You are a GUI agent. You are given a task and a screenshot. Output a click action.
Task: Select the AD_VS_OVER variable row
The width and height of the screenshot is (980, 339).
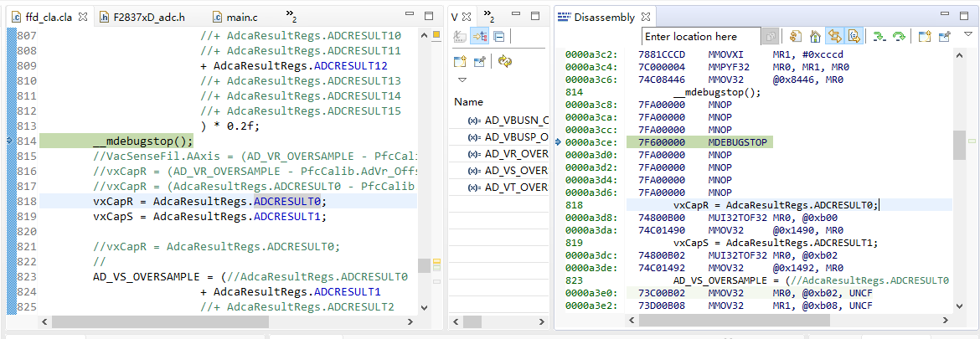point(498,171)
